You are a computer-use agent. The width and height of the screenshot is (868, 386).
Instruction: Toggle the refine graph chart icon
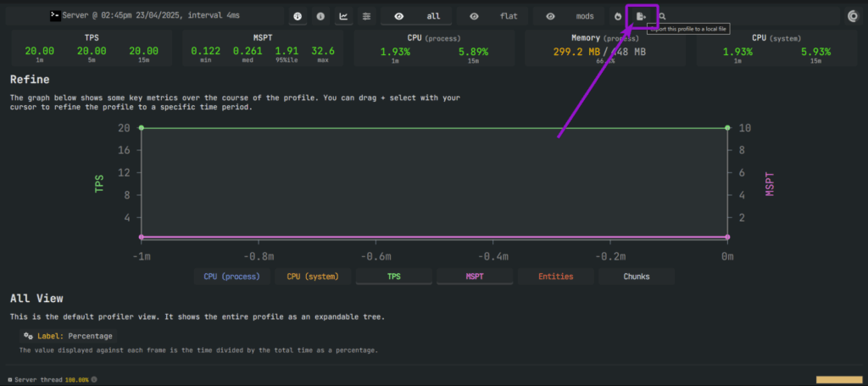[343, 17]
